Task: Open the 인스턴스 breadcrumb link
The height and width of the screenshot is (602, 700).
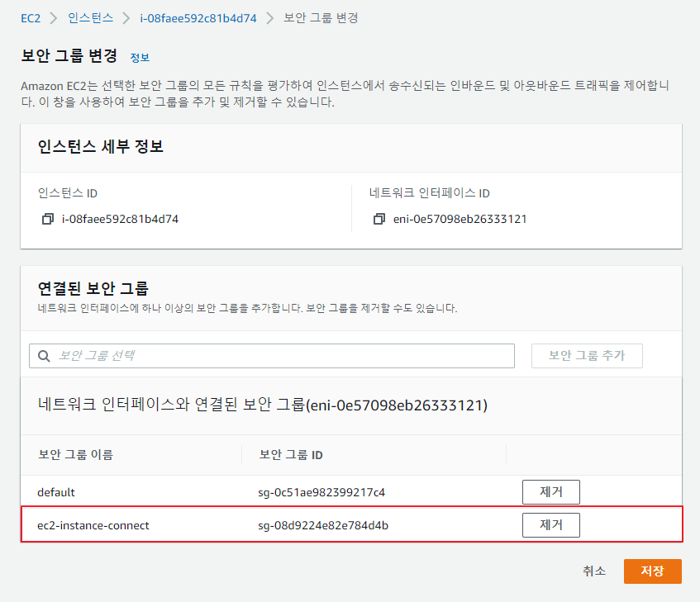Action: coord(91,17)
